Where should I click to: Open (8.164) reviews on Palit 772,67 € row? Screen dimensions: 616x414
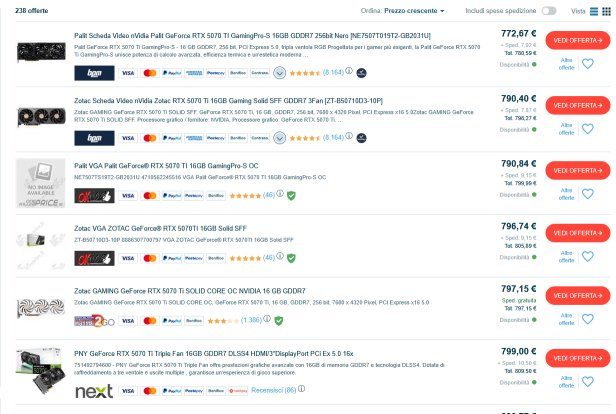pyautogui.click(x=333, y=73)
